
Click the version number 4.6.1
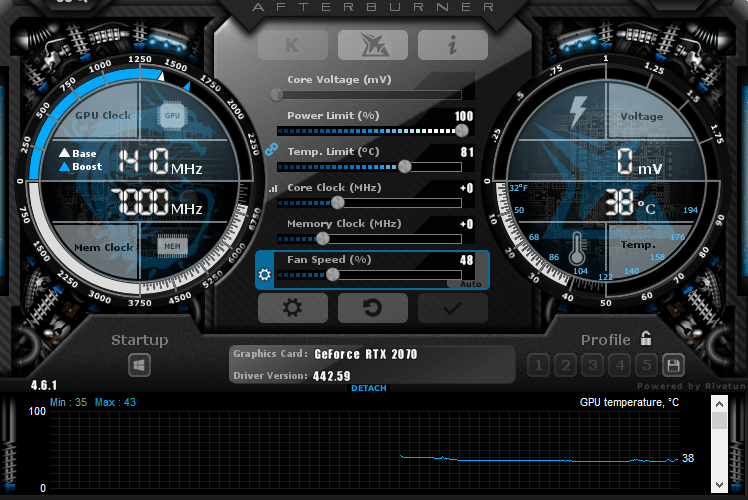click(44, 385)
